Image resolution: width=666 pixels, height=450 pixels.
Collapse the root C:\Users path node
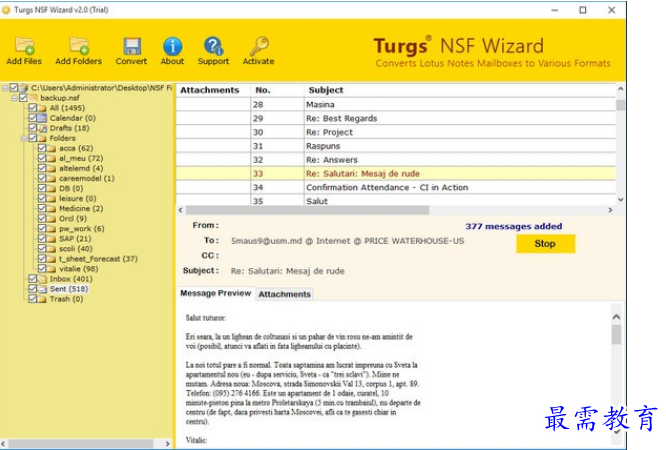5,88
